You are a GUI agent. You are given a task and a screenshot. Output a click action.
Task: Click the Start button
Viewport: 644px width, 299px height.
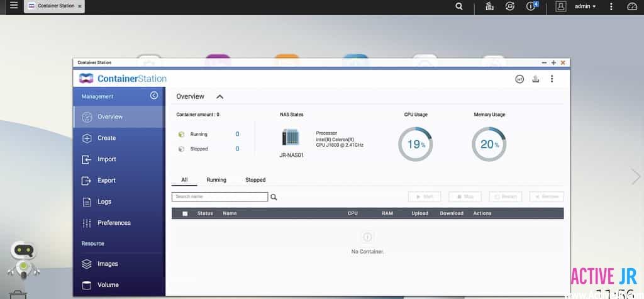click(425, 196)
